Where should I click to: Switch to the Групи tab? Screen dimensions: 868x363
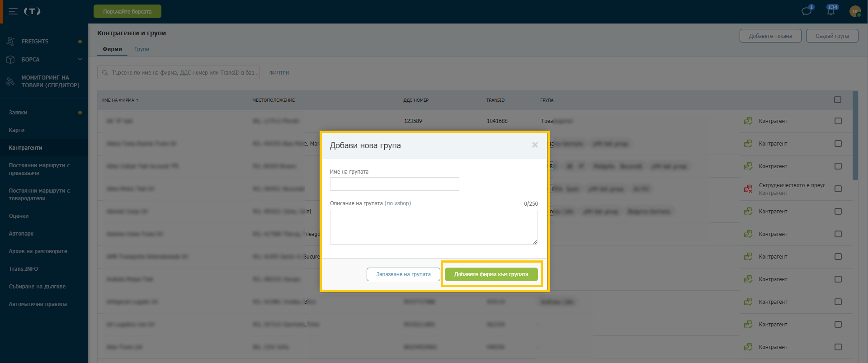click(x=142, y=49)
